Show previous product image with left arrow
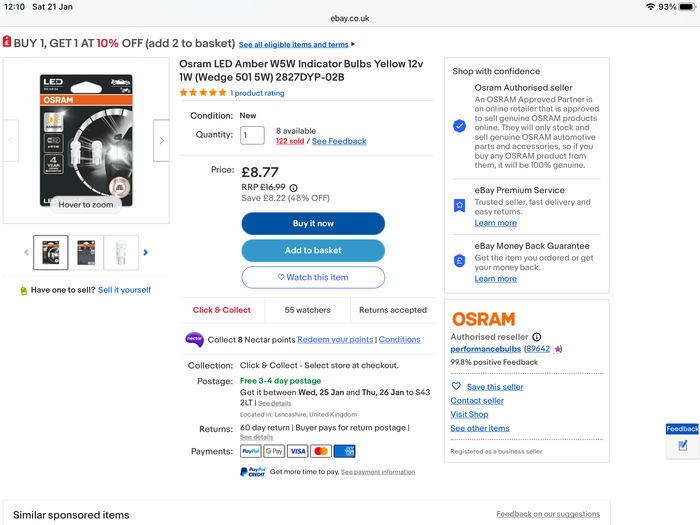 11,141
